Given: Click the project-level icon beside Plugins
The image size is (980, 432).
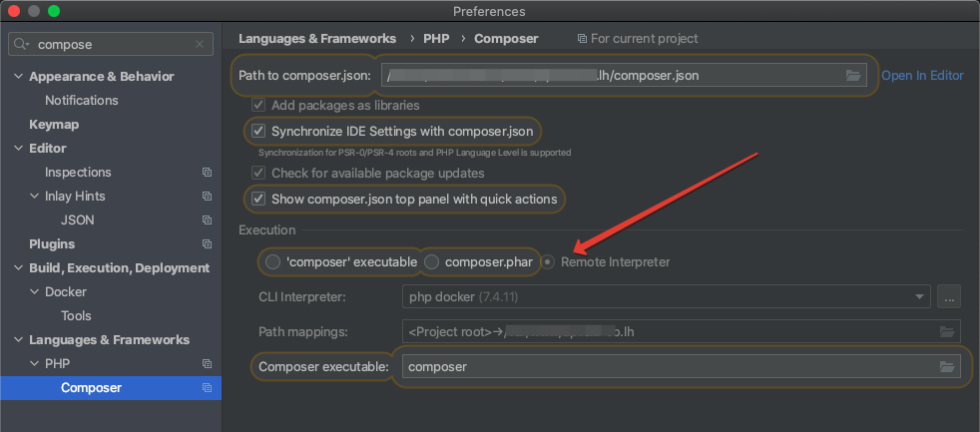Looking at the screenshot, I should (207, 243).
